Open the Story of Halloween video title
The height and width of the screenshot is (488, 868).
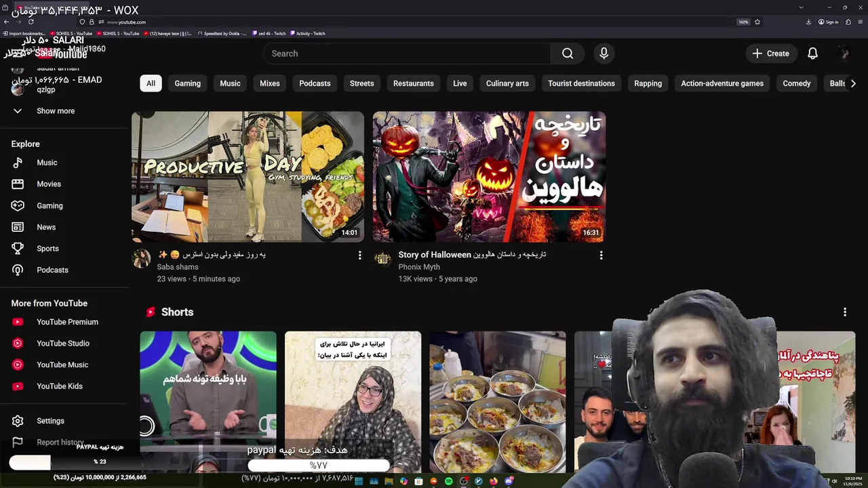coord(472,255)
